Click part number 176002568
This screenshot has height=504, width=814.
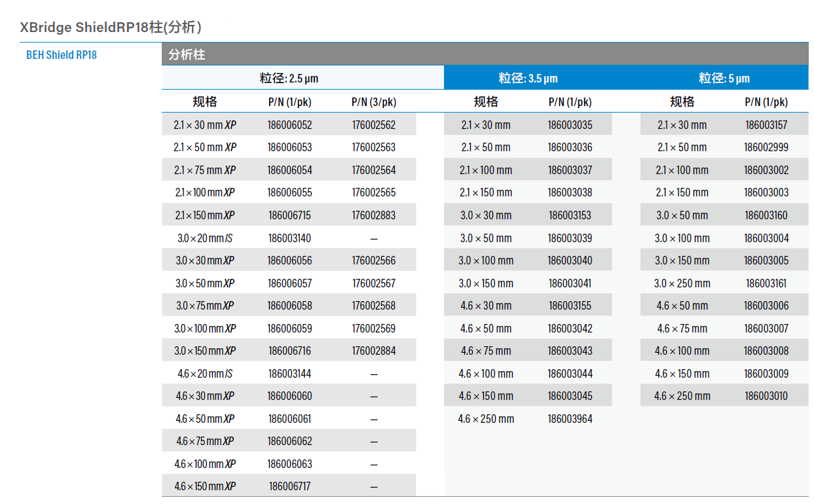point(374,306)
